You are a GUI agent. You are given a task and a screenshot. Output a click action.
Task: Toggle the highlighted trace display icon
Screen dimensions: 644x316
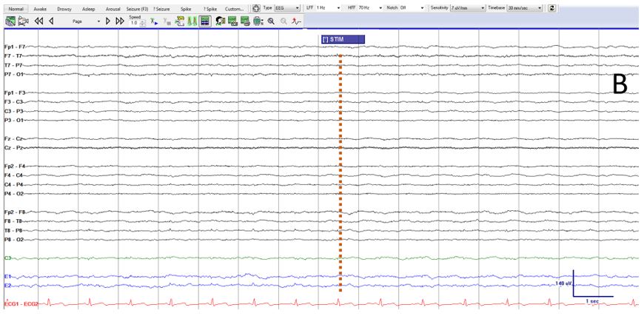point(205,21)
